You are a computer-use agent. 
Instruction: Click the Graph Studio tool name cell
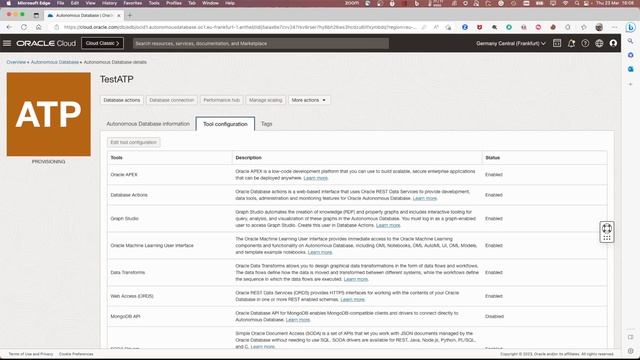coord(124,219)
